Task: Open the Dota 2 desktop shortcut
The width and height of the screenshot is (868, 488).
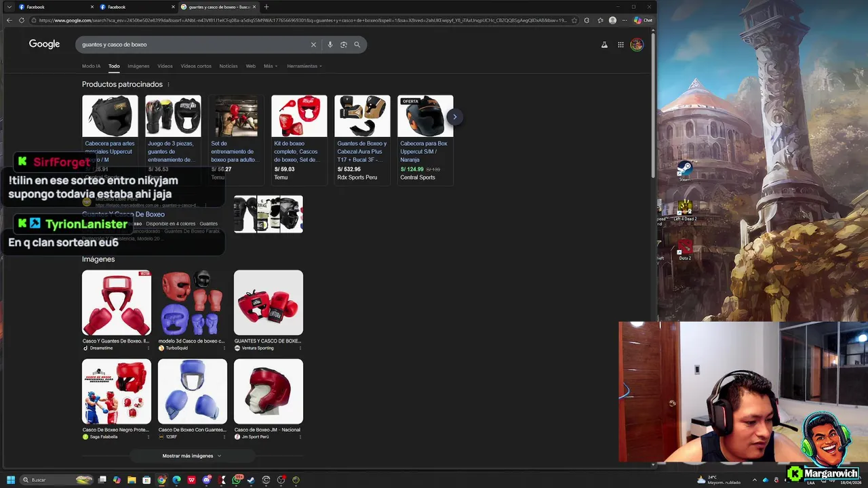Action: click(685, 249)
